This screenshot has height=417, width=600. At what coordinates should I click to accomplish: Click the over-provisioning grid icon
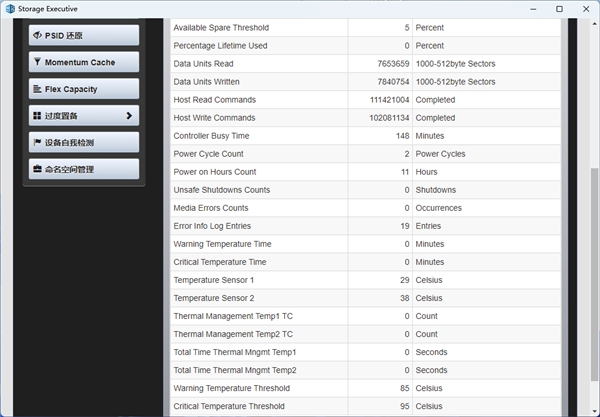point(37,116)
